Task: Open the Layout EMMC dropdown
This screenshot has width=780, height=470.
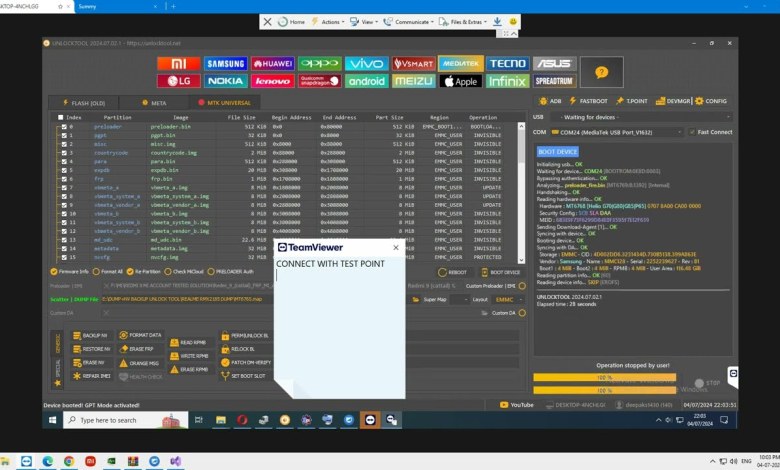Action: coord(507,299)
